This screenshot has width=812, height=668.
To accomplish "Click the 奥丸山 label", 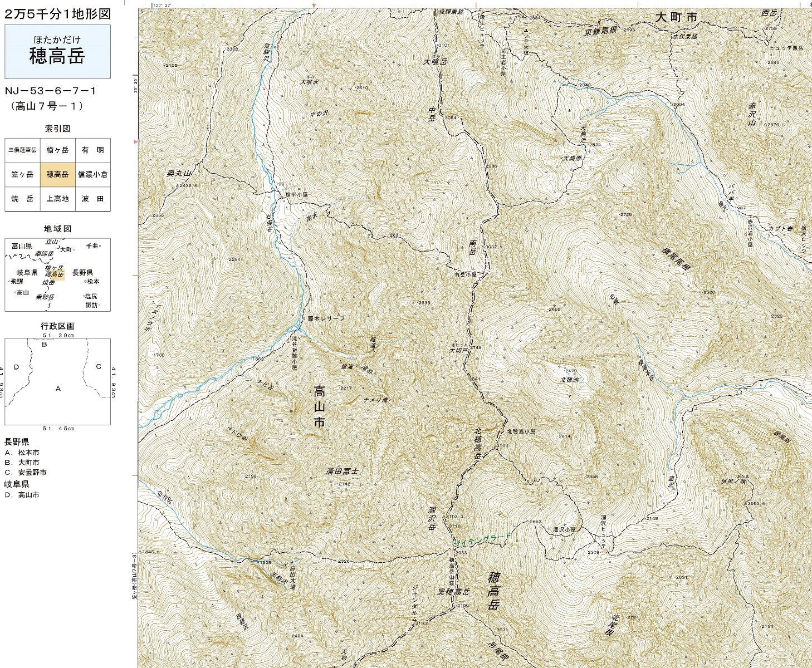I will 179,174.
